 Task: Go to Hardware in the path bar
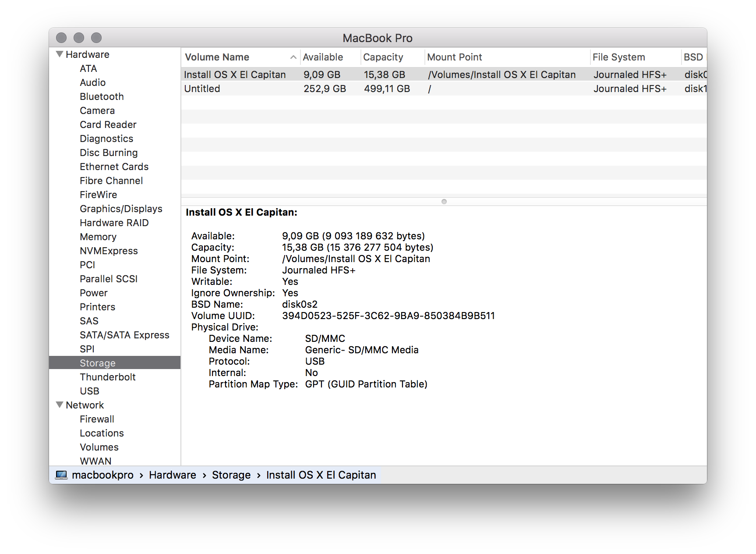coord(173,475)
